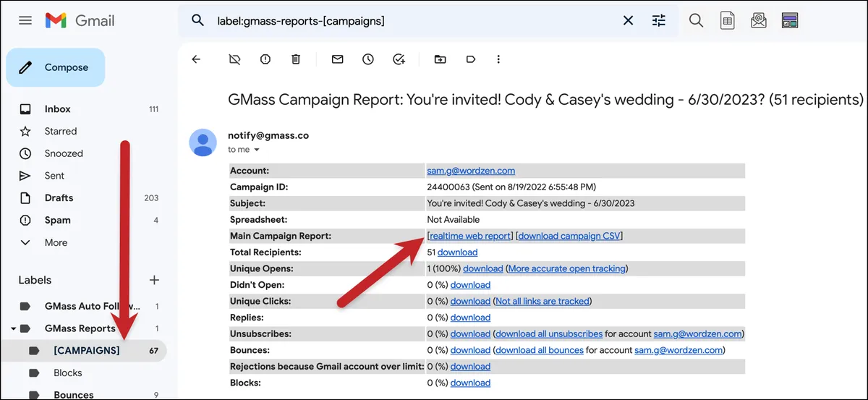Clear the search with the X icon
Screen dimensions: 868x400
click(628, 21)
